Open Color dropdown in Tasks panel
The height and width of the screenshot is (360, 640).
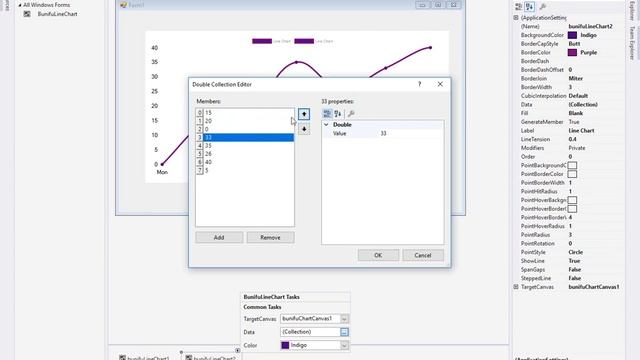[x=344, y=345]
